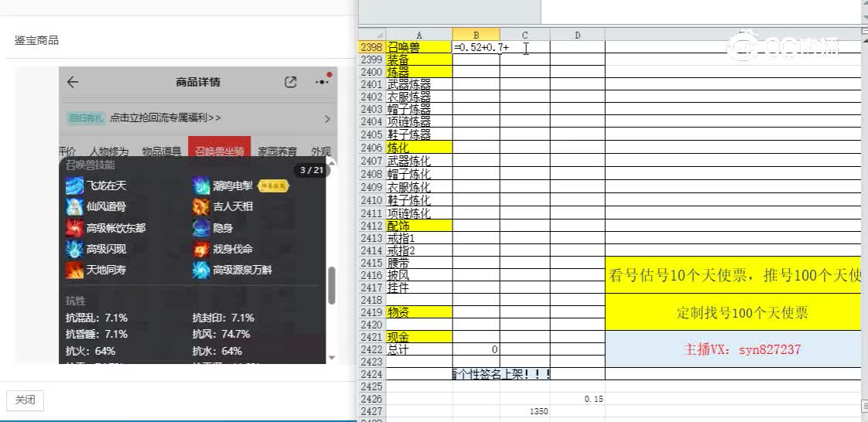Viewport: 868px width, 422px height.
Task: Click the 戕身伐命 skill icon
Action: tap(201, 249)
